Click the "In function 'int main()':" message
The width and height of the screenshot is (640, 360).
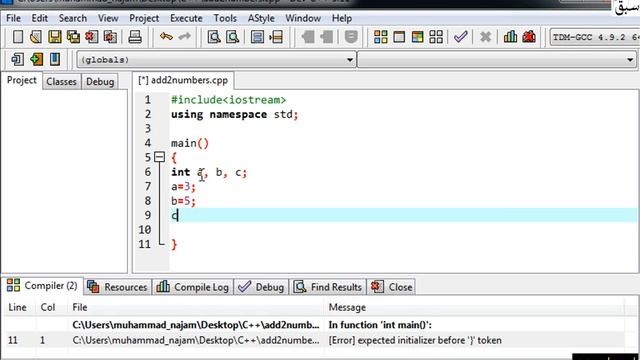(x=380, y=325)
